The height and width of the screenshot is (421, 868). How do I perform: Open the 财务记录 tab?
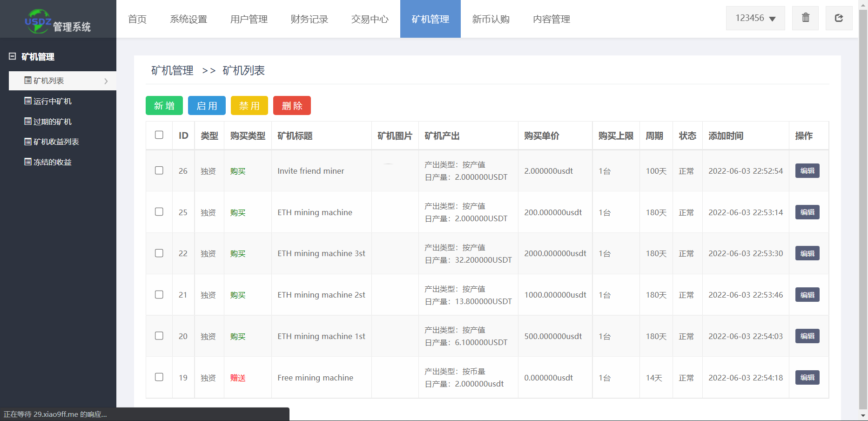click(x=310, y=19)
